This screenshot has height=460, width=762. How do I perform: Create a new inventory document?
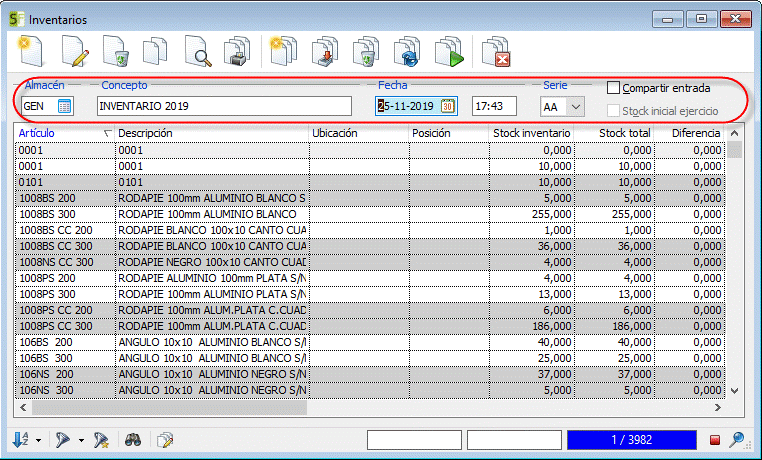(32, 51)
